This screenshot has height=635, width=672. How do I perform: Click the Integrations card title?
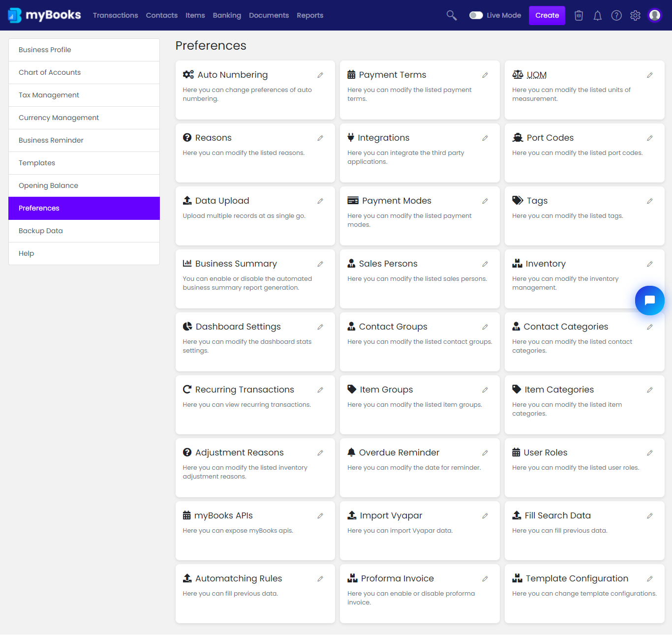click(x=384, y=138)
